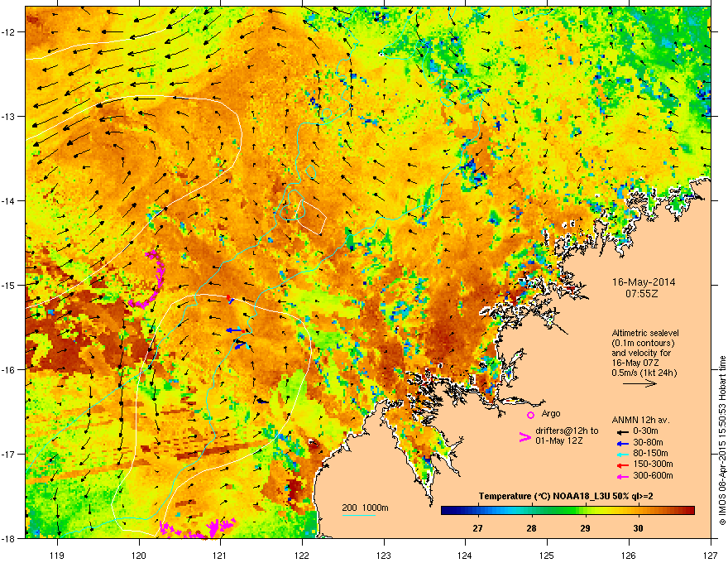Image resolution: width=728 pixels, height=563 pixels.
Task: Click the longitude axis label 124
Action: 465,555
